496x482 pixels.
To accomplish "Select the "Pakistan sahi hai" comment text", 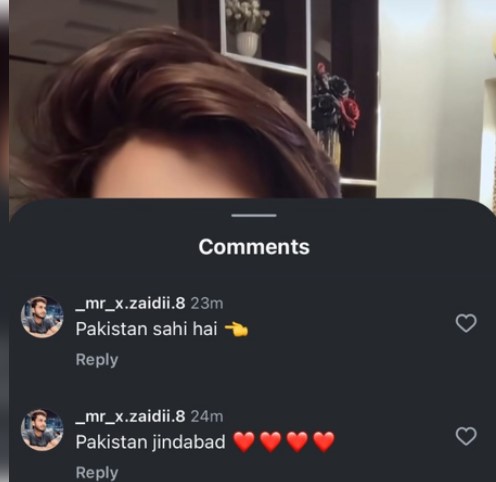I will pos(147,329).
